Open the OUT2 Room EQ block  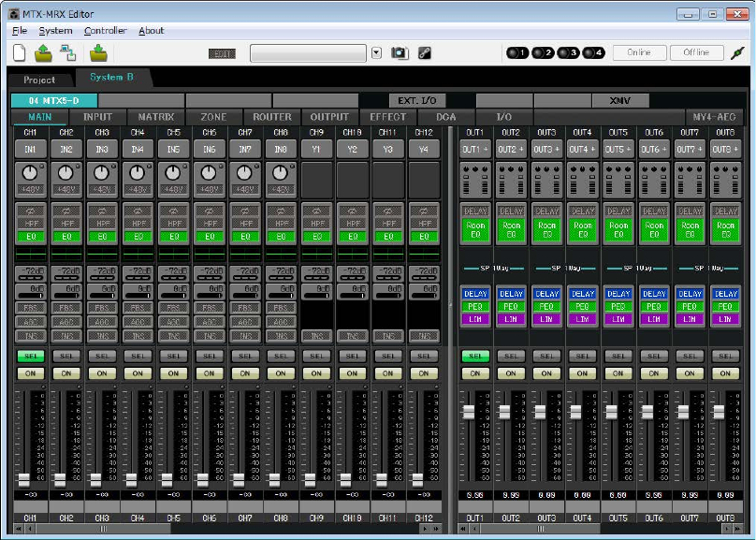click(511, 230)
